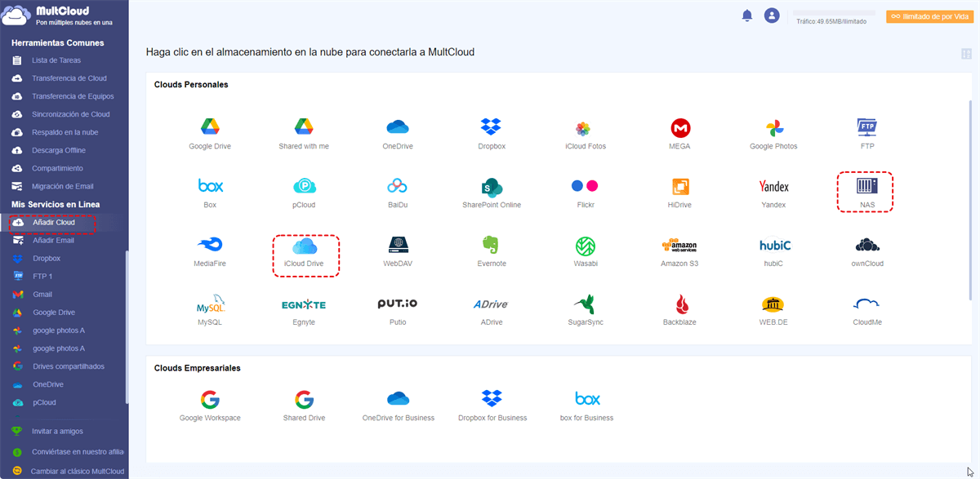The image size is (980, 479).
Task: Switch the cloud list view layout
Action: pos(967,54)
